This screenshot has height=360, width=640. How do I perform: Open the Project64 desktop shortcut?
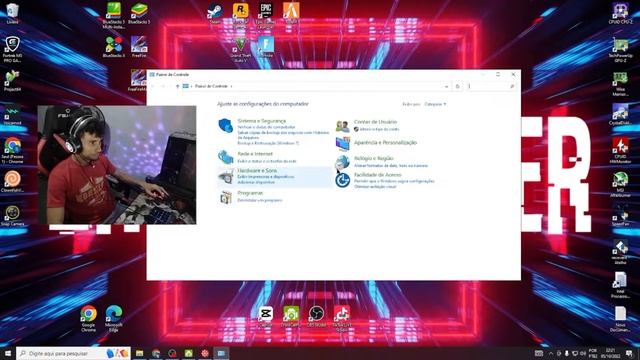coord(12,80)
